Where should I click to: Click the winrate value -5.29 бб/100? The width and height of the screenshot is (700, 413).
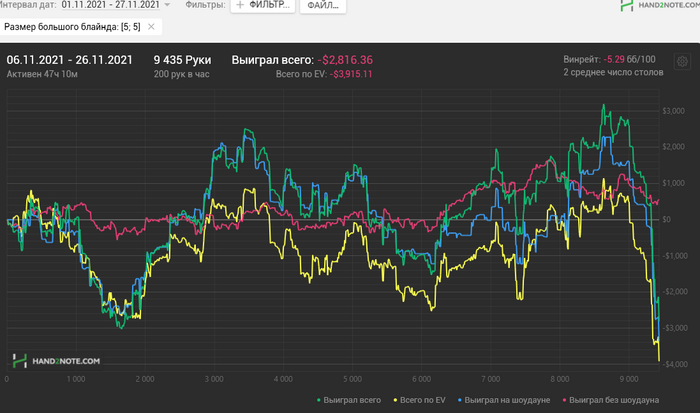[x=629, y=59]
